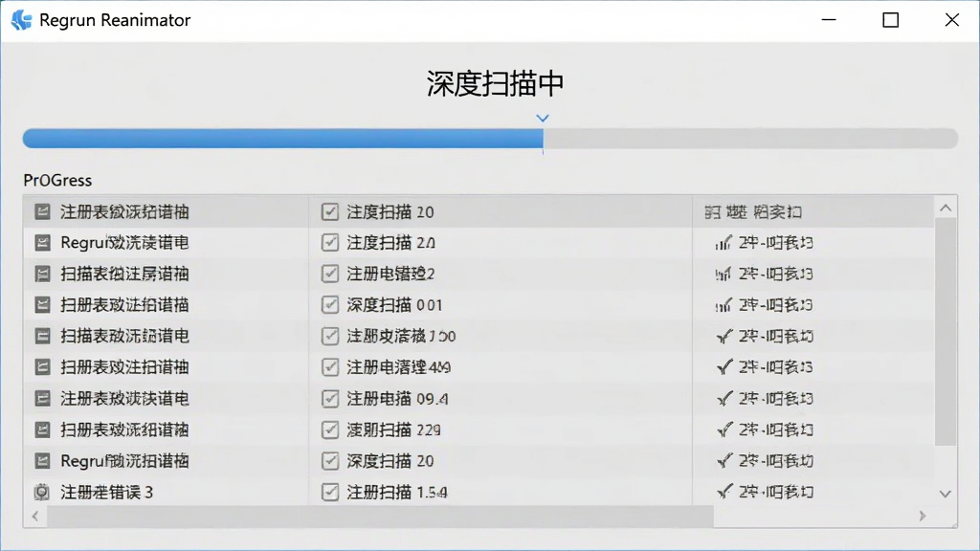Click the blue chevron above the progress bar
Image resolution: width=980 pixels, height=551 pixels.
click(543, 118)
